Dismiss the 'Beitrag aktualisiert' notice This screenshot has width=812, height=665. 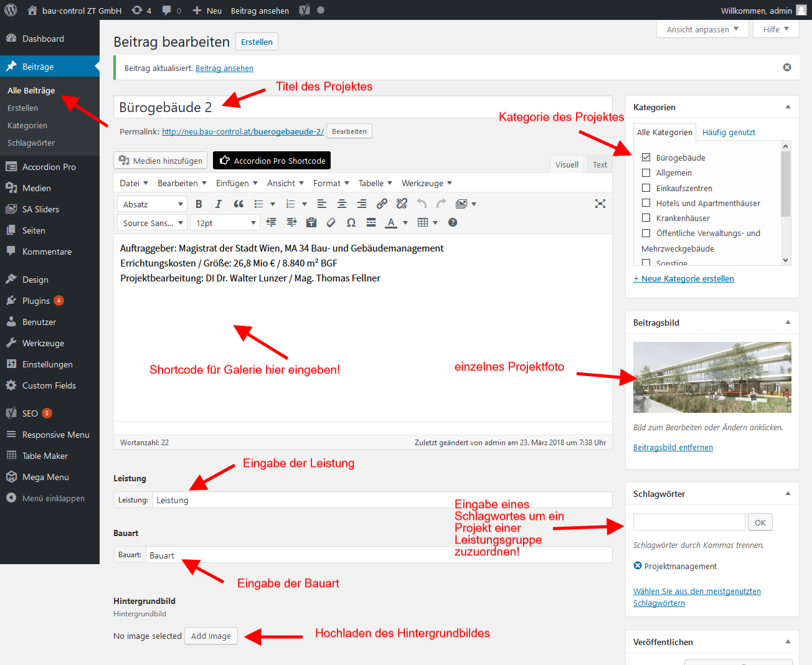coord(787,67)
